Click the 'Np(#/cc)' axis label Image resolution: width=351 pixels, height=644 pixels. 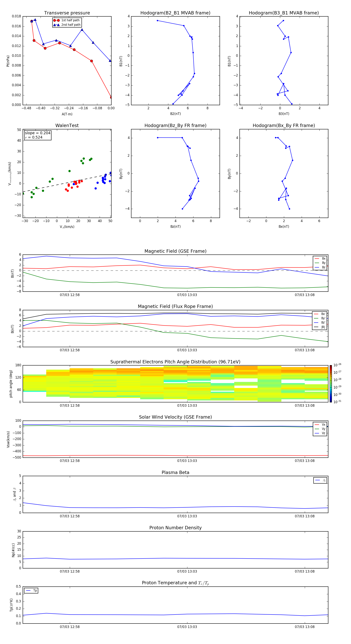(13, 550)
